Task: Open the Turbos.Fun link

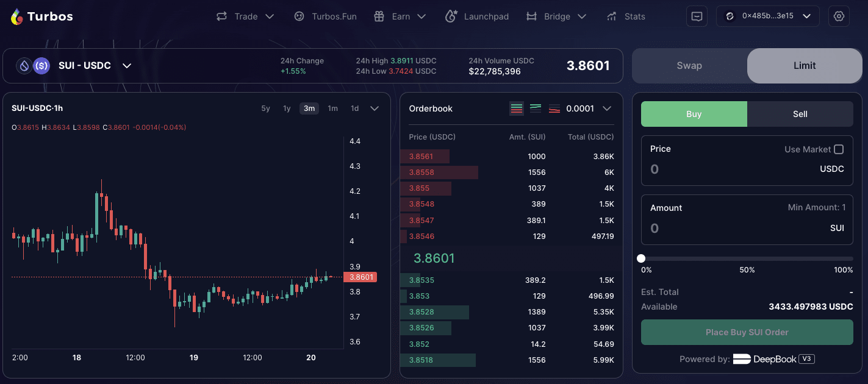Action: [x=334, y=16]
